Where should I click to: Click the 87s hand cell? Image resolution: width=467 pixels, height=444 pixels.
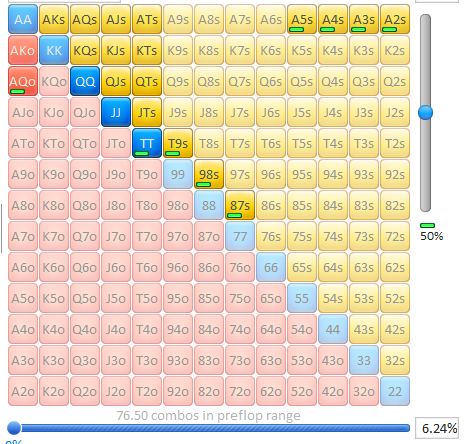(x=240, y=205)
